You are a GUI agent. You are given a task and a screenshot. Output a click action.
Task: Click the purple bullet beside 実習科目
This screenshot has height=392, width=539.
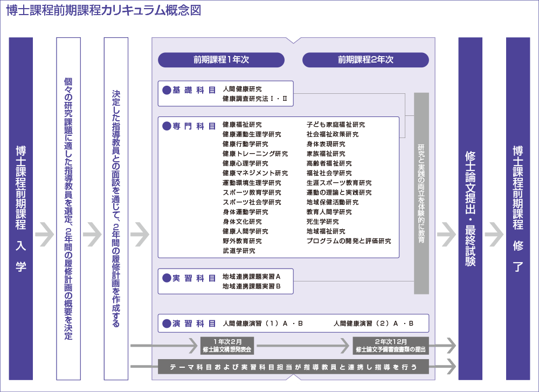coord(167,278)
